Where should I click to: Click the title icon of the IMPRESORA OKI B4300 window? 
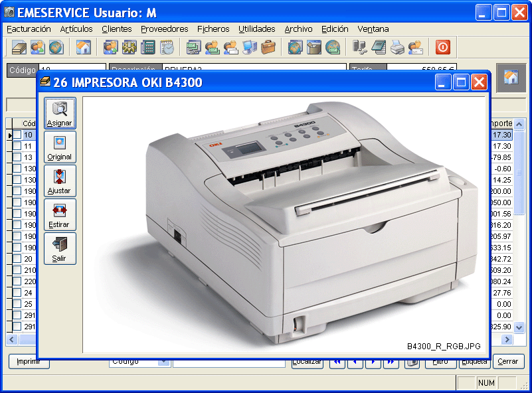[45, 82]
